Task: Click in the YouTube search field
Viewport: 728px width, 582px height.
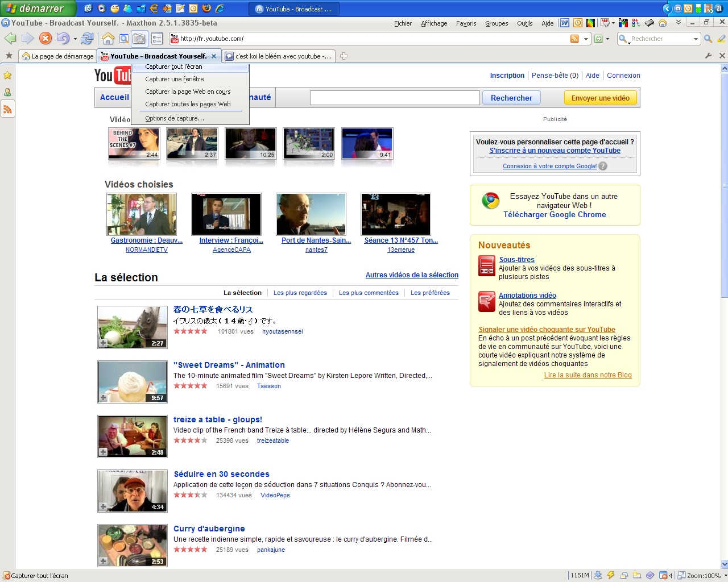Action: point(395,98)
